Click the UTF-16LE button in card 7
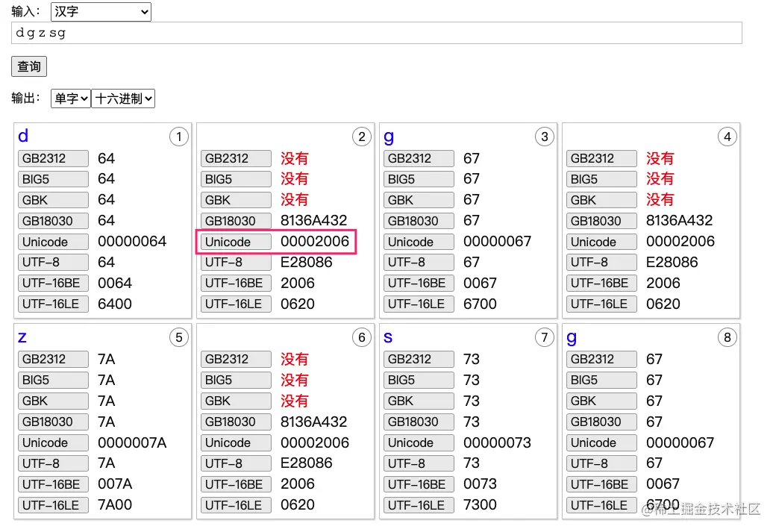The width and height of the screenshot is (776, 532). coord(419,505)
